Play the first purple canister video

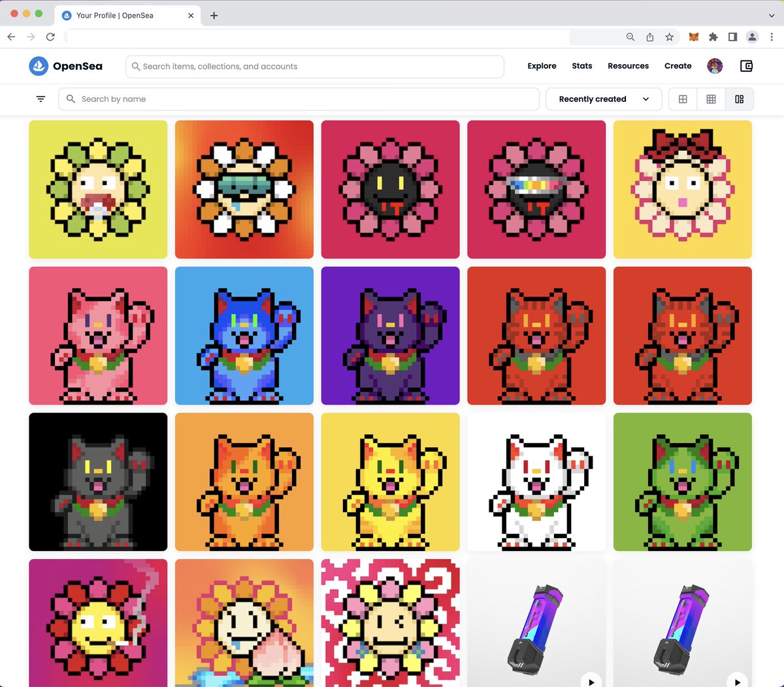coord(591,680)
